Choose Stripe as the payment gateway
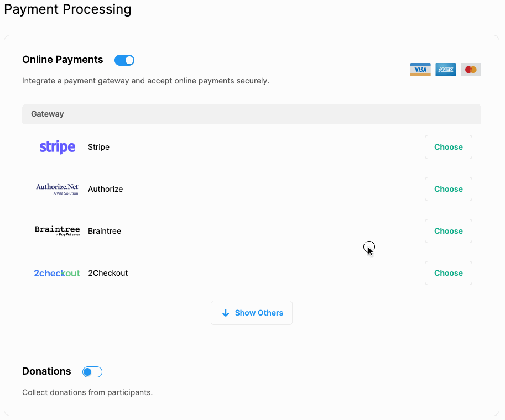The image size is (505, 420). coord(448,146)
